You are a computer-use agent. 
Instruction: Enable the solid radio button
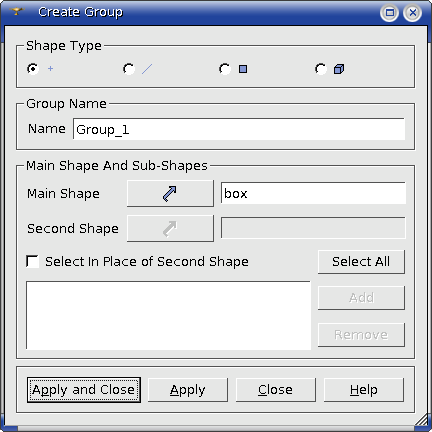321,69
